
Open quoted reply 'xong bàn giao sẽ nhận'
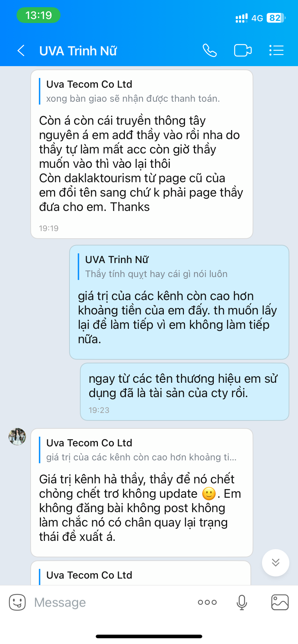133,91
